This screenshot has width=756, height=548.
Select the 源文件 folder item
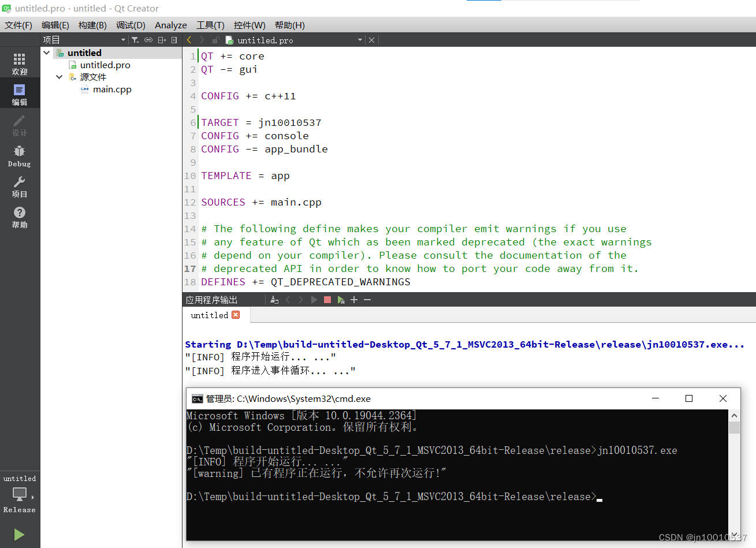93,77
